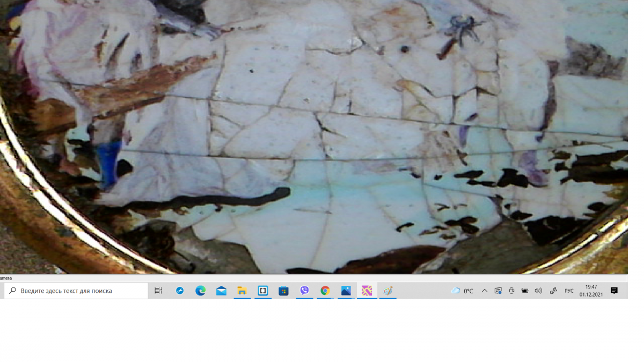Open the Mail app from taskbar
Screen dimensions: 644x362
[221, 291]
